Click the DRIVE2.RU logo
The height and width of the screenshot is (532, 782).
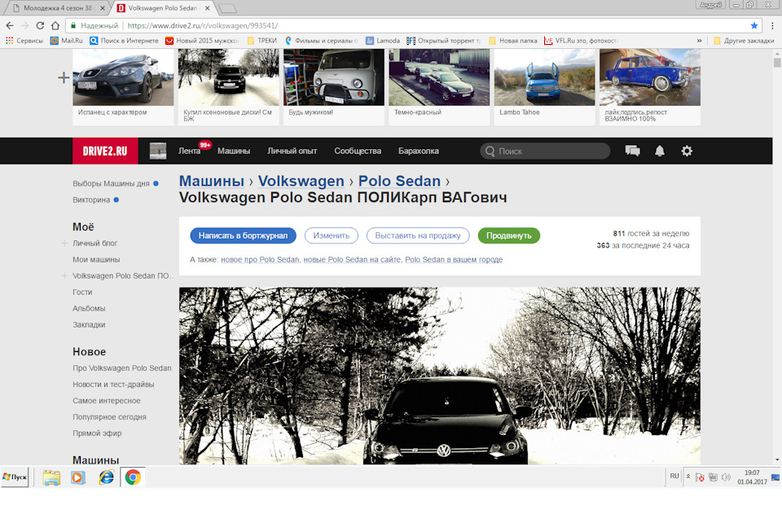(104, 151)
